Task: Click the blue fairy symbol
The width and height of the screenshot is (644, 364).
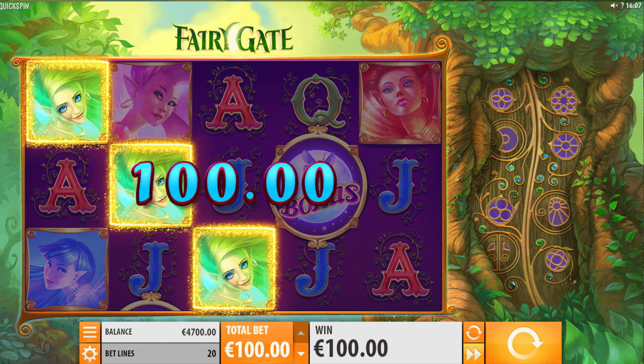Action: (x=67, y=269)
